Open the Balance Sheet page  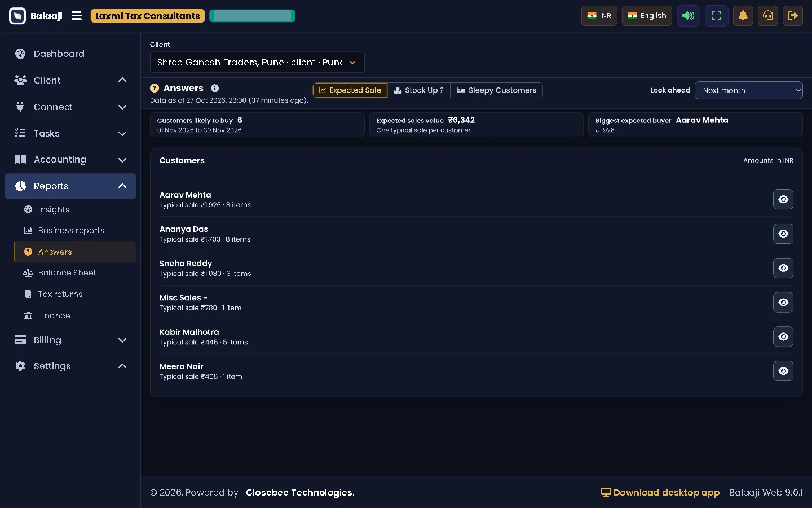[x=74, y=273]
